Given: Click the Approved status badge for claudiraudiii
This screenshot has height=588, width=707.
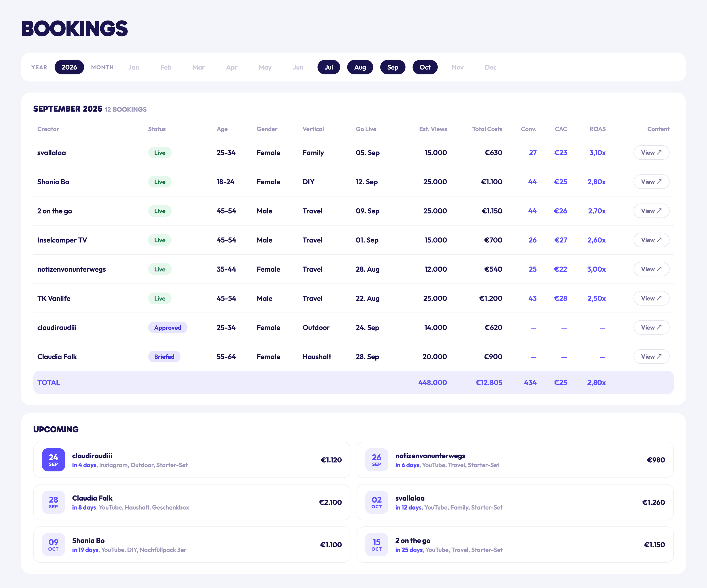Looking at the screenshot, I should pyautogui.click(x=168, y=328).
